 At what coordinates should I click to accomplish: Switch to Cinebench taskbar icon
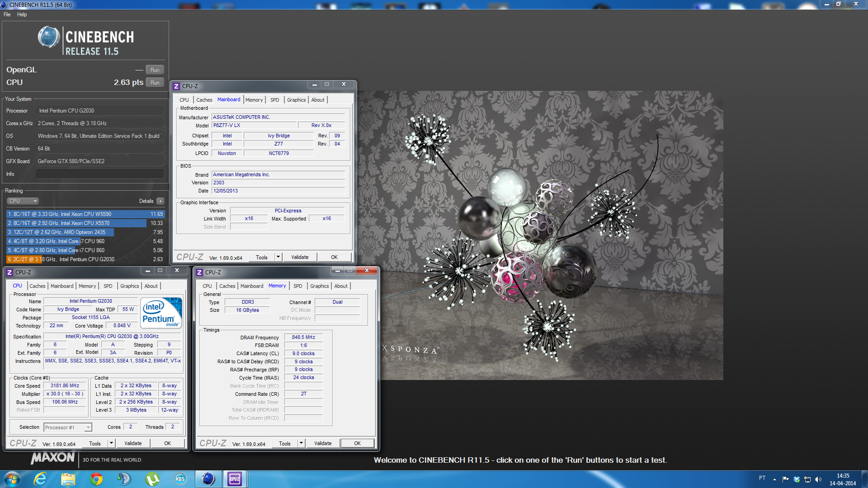click(208, 479)
